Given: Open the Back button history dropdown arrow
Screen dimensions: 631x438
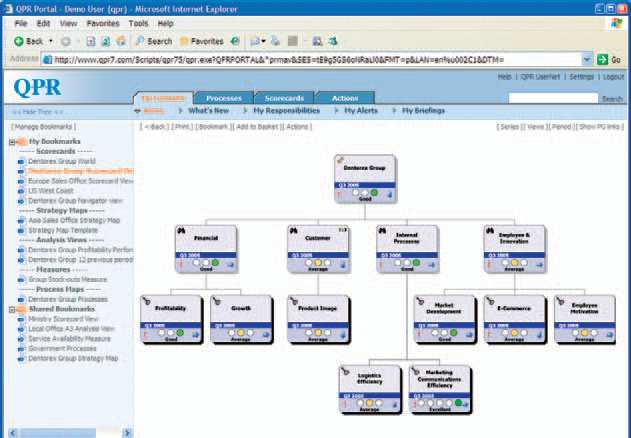Looking at the screenshot, I should (51, 41).
